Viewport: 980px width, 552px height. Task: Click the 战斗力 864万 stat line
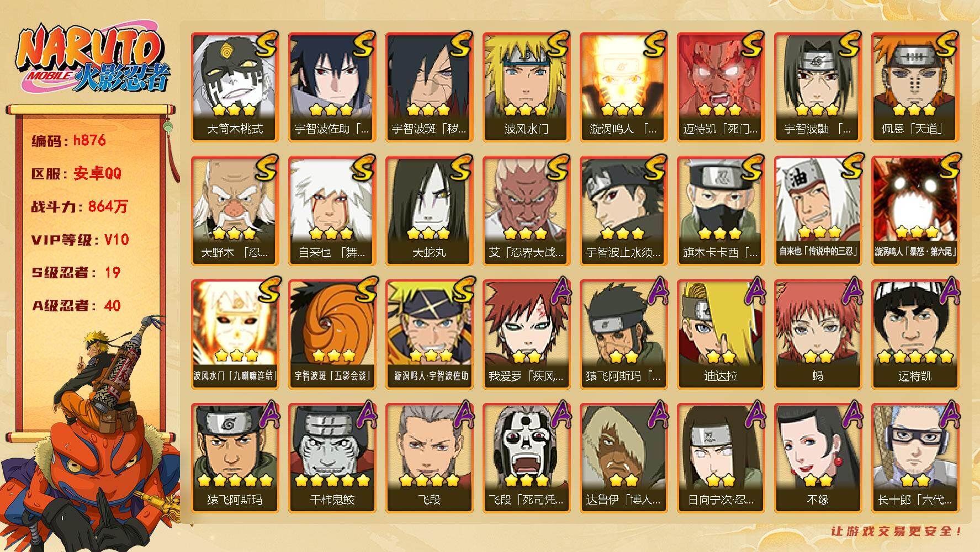pos(80,206)
